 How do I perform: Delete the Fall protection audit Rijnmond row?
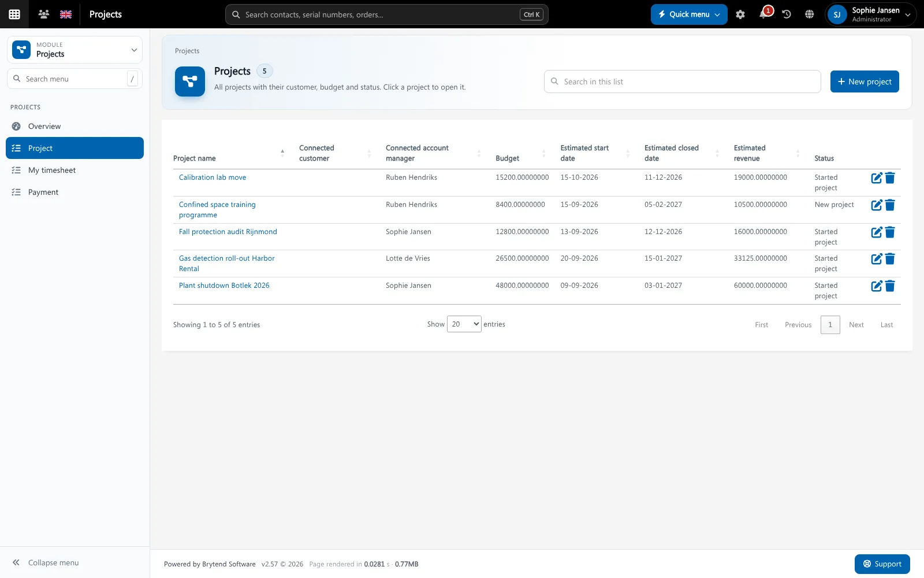890,232
